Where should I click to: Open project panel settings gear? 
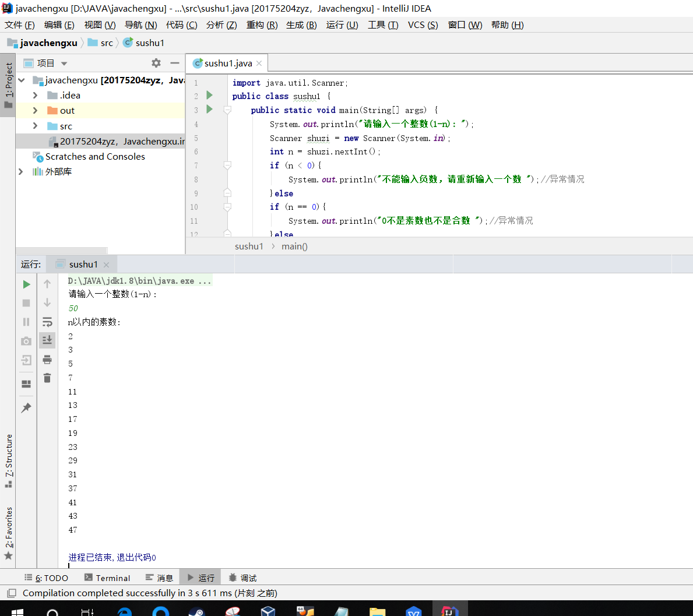pos(156,63)
